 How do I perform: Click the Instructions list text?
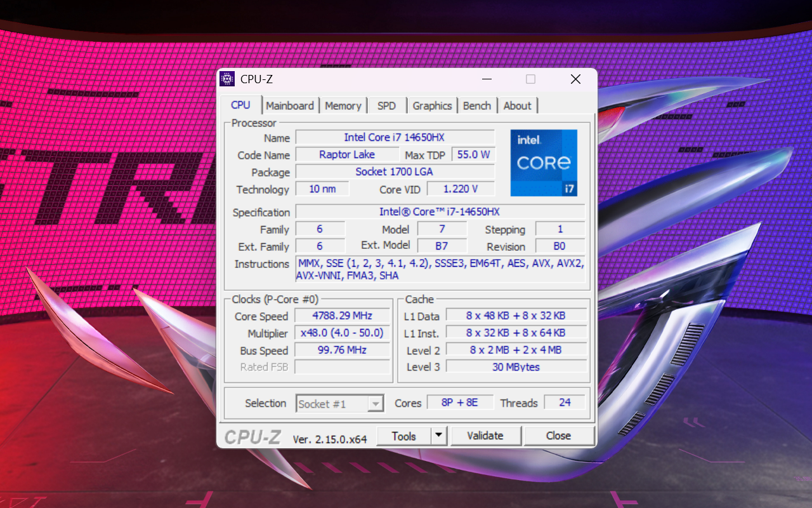coord(440,269)
